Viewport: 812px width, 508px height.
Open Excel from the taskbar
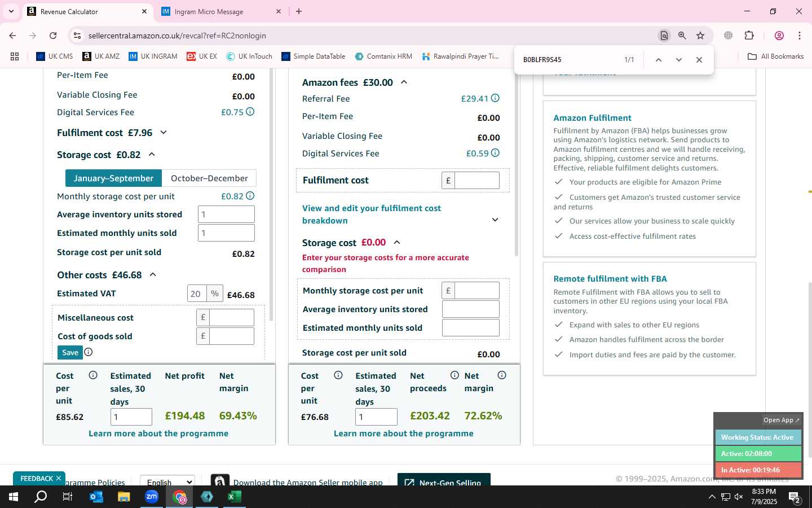point(235,497)
